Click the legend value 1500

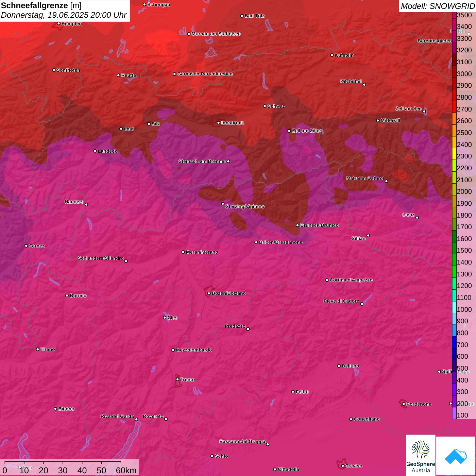tap(464, 250)
